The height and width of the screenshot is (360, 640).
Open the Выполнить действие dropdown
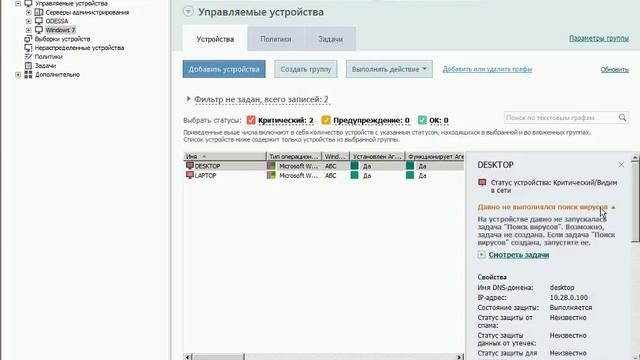[x=389, y=69]
